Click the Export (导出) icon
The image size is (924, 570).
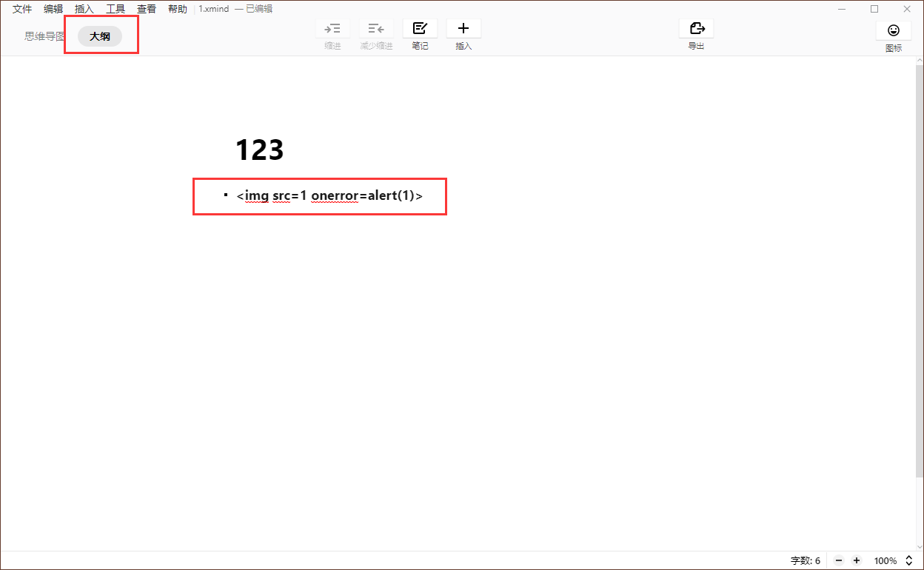coord(696,29)
